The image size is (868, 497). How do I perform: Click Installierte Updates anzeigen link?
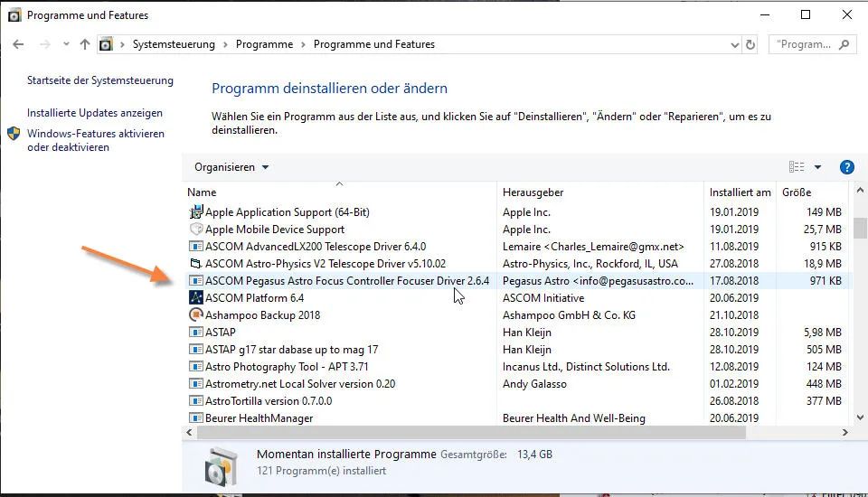95,113
